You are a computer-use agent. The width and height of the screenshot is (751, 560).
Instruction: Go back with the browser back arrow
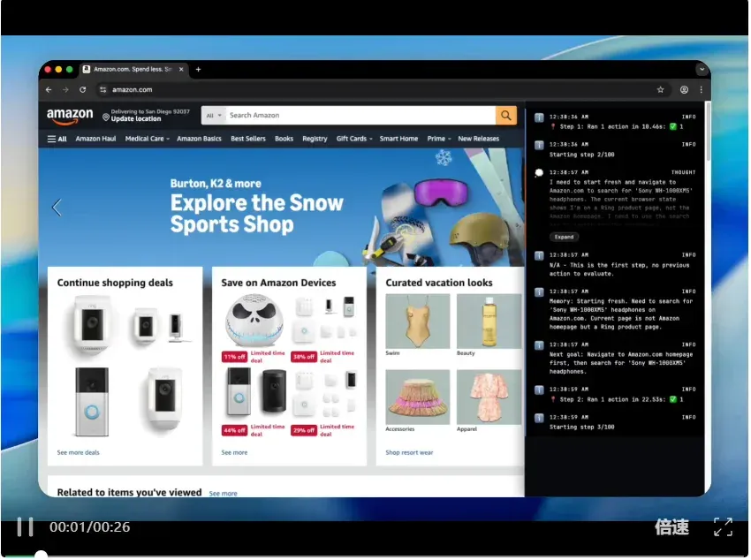point(49,89)
